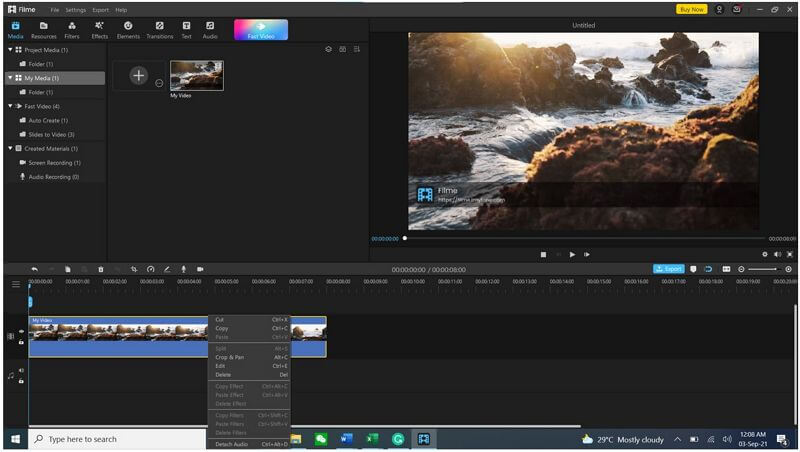
Task: Open the Speed gauge tool
Action: (150, 269)
